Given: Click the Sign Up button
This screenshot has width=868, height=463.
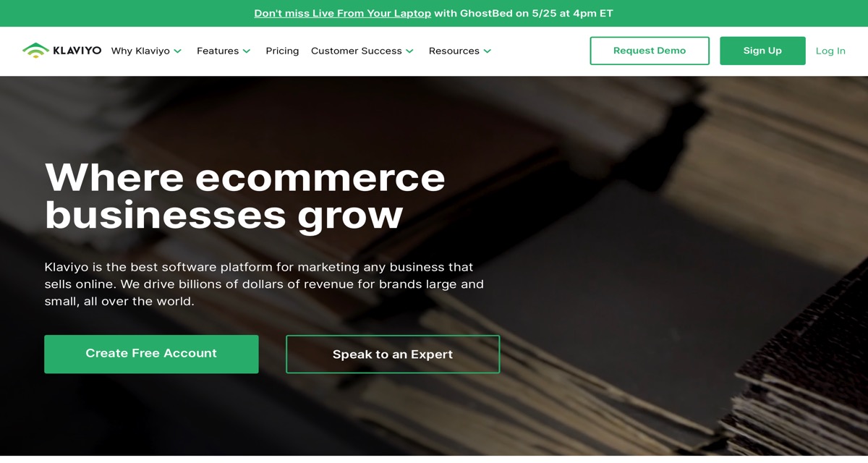Looking at the screenshot, I should point(762,51).
